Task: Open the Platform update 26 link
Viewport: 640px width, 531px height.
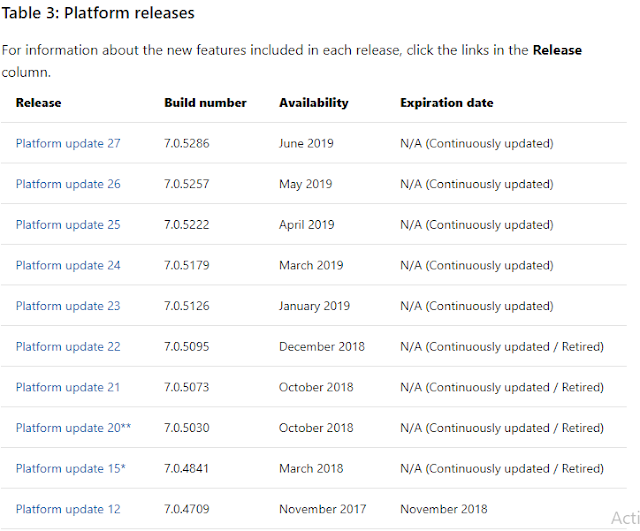Action: coord(68,184)
